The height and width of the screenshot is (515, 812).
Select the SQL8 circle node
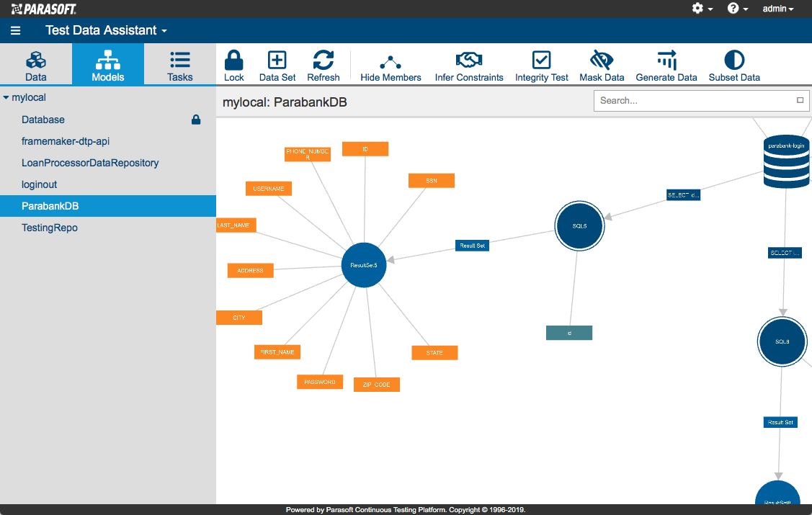pyautogui.click(x=782, y=341)
